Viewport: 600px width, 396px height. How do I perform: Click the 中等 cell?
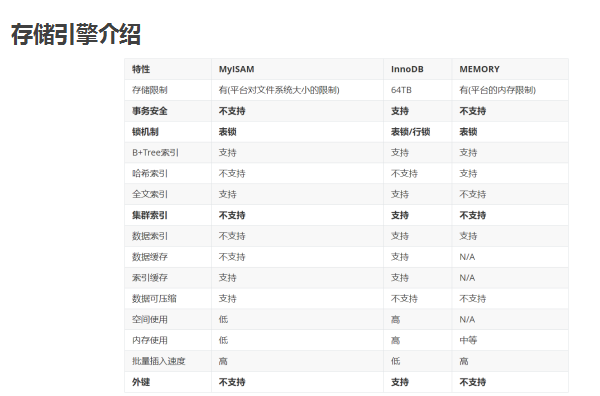coord(468,340)
